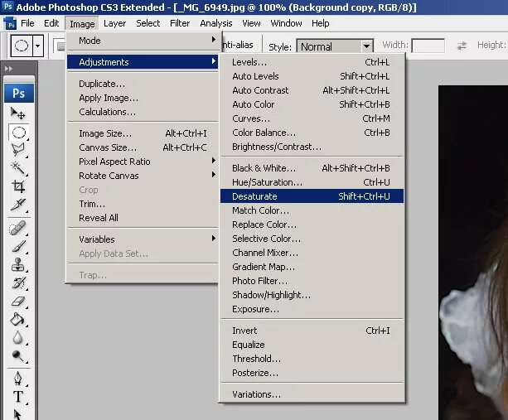The image size is (508, 420).
Task: Choose Photo Filter... option
Action: 312,281
